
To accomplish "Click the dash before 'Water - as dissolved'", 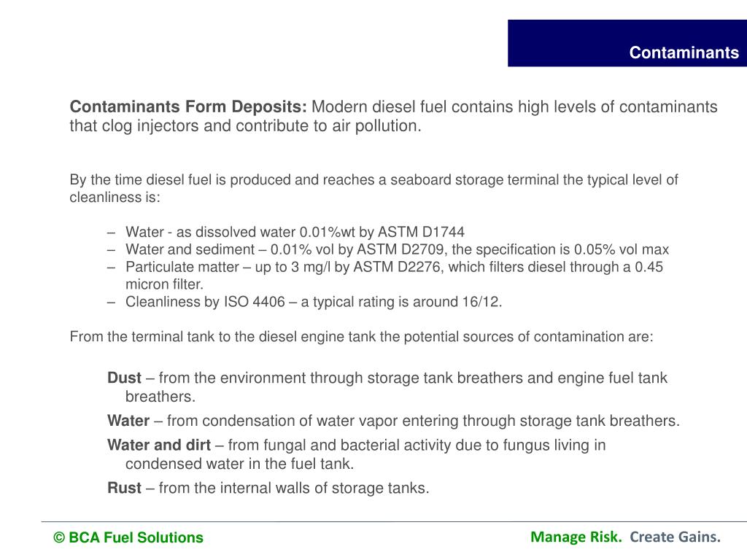I will click(x=112, y=233).
